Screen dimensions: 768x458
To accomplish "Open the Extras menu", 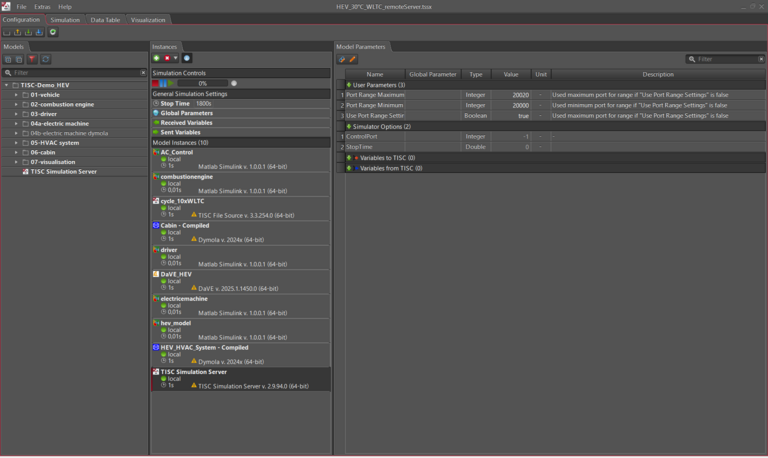I will (42, 7).
